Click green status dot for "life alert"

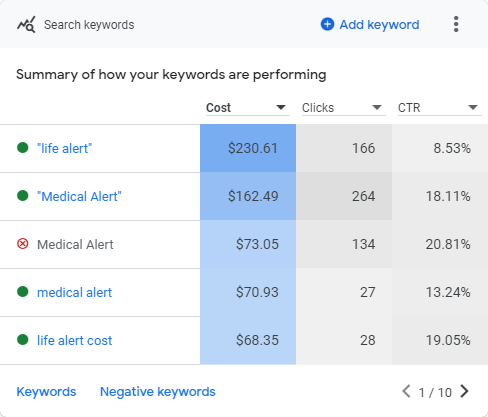23,148
